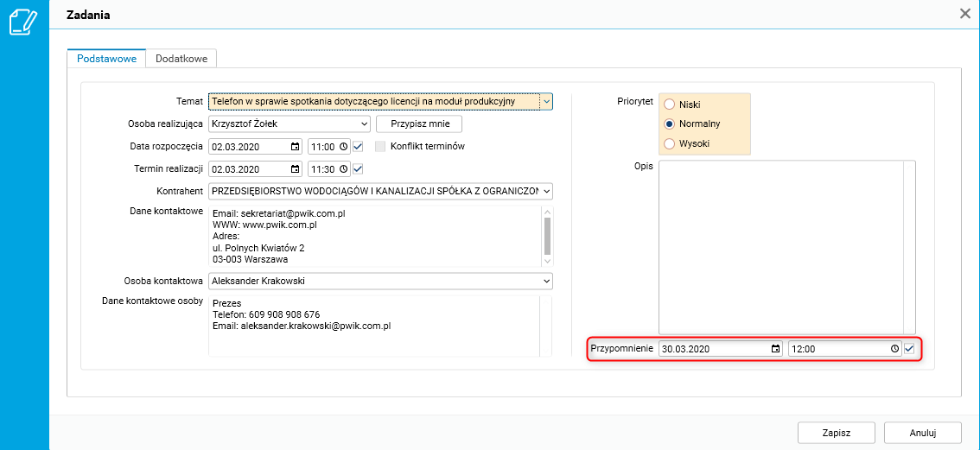This screenshot has height=450, width=980.
Task: Click the clock icon on the 11:30 field
Action: pos(344,169)
